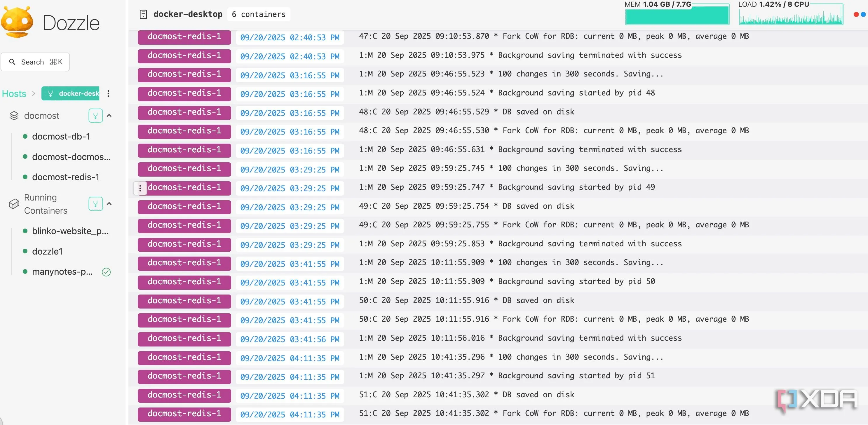Click the document icon before docker-desktop title
The image size is (868, 425).
pyautogui.click(x=143, y=14)
